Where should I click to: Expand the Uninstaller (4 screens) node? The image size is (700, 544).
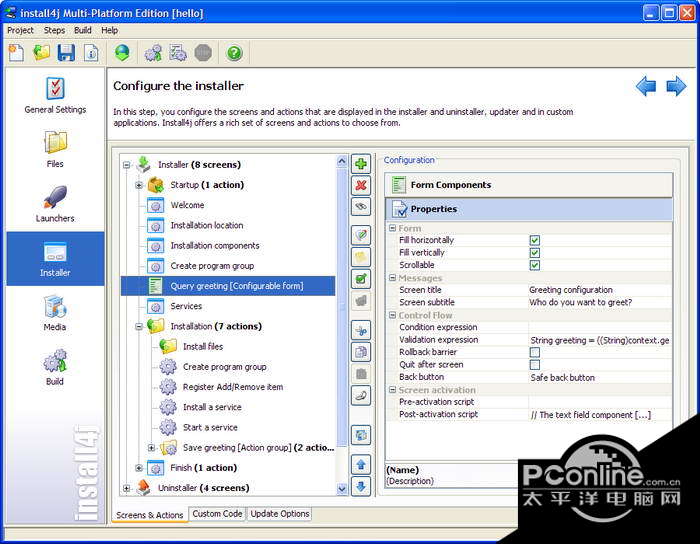coord(126,488)
